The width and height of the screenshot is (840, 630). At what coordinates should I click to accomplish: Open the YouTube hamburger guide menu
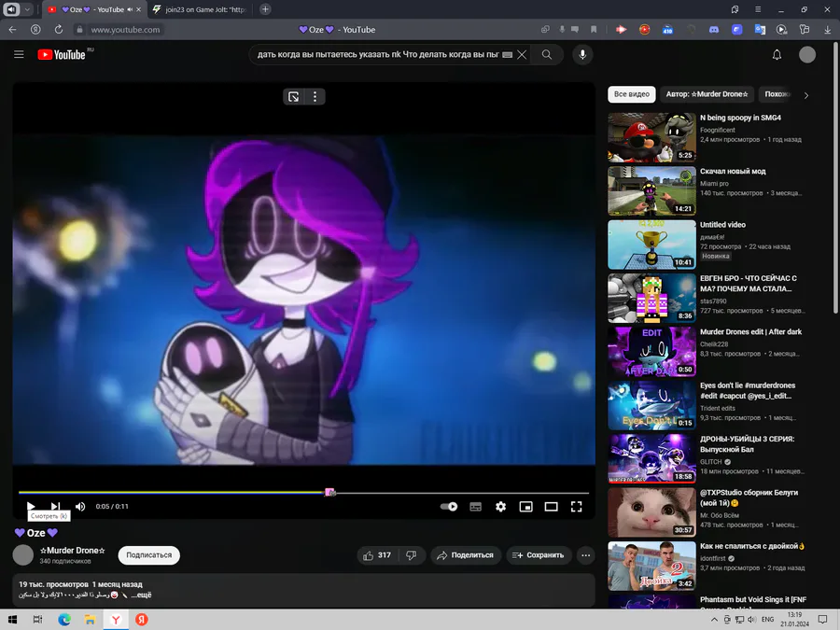[x=19, y=55]
